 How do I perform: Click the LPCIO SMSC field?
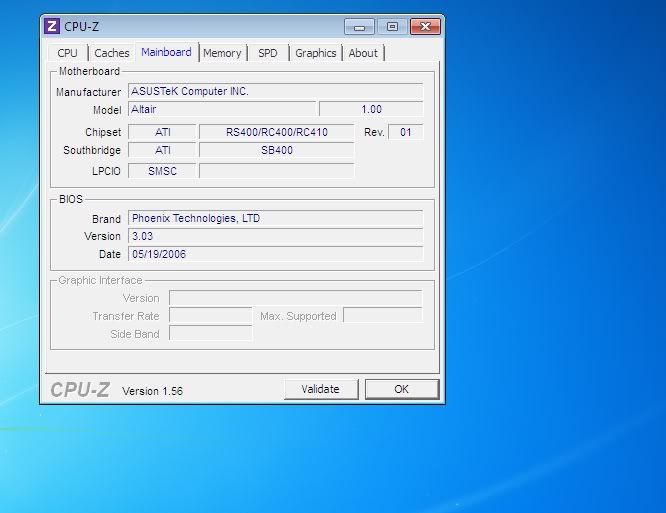click(162, 171)
